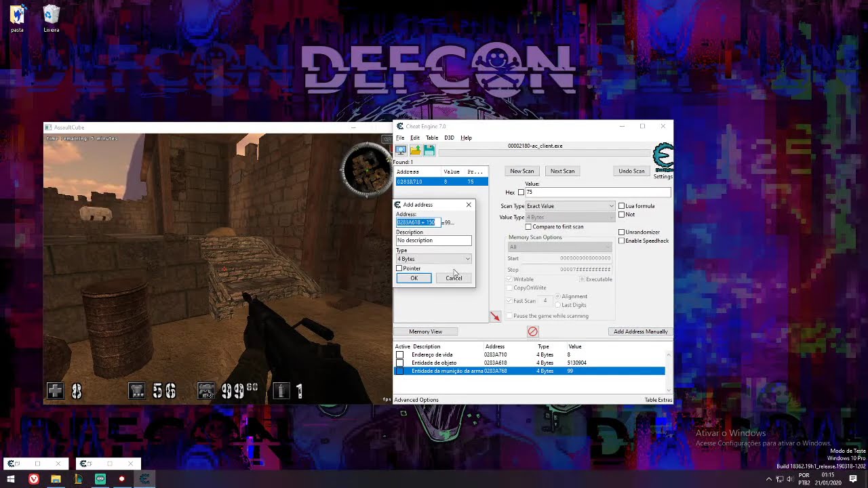Click value 5130904 in address table
The image size is (868, 488).
(x=577, y=363)
